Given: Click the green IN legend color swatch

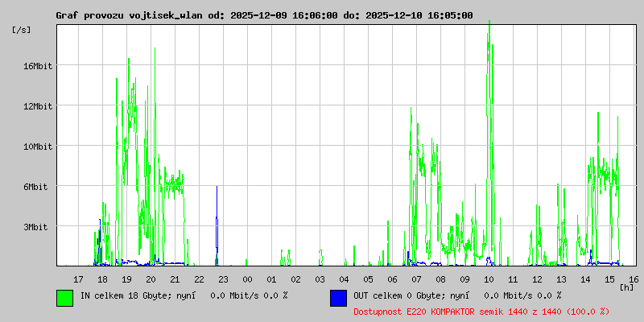Looking at the screenshot, I should 65,298.
